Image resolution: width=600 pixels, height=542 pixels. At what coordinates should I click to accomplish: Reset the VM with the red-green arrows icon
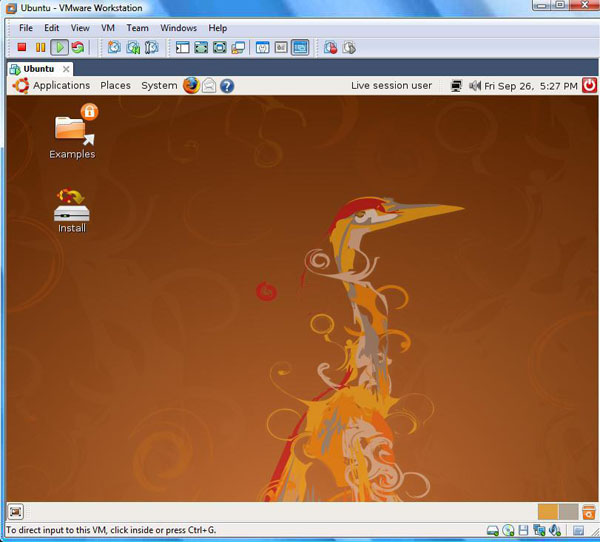(x=78, y=47)
